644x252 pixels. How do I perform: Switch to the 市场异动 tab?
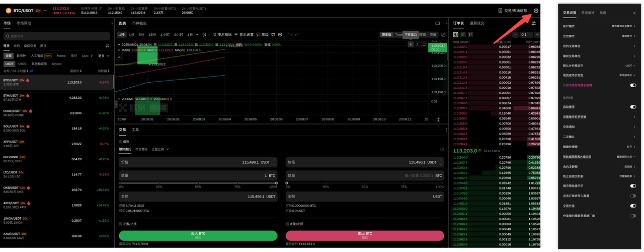tap(24, 23)
